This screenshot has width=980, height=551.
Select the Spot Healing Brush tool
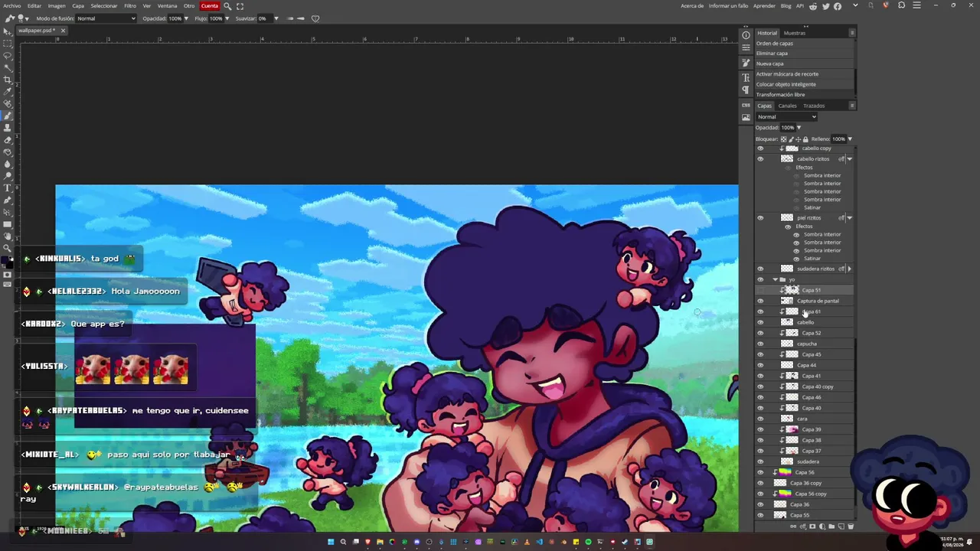(8, 103)
